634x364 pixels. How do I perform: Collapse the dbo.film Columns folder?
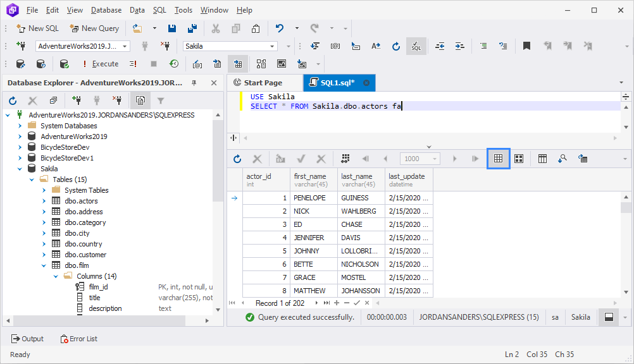pyautogui.click(x=55, y=276)
